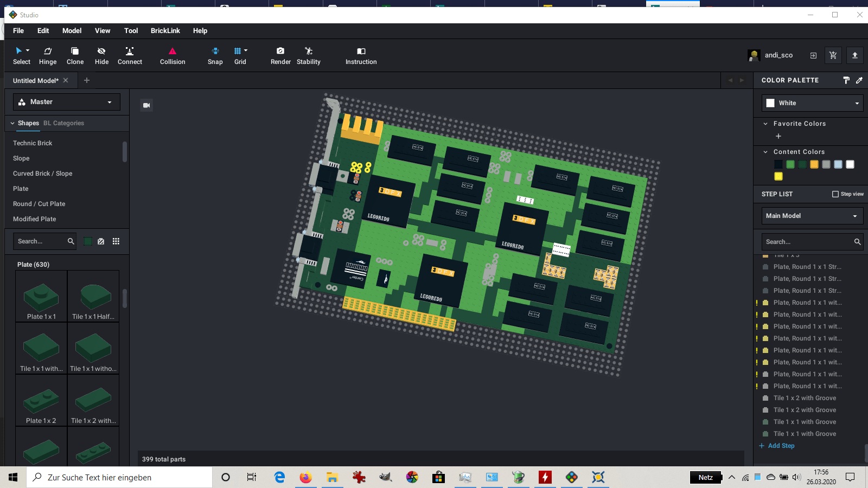The height and width of the screenshot is (488, 868).
Task: Click the camera view icon in viewport
Action: pyautogui.click(x=146, y=105)
